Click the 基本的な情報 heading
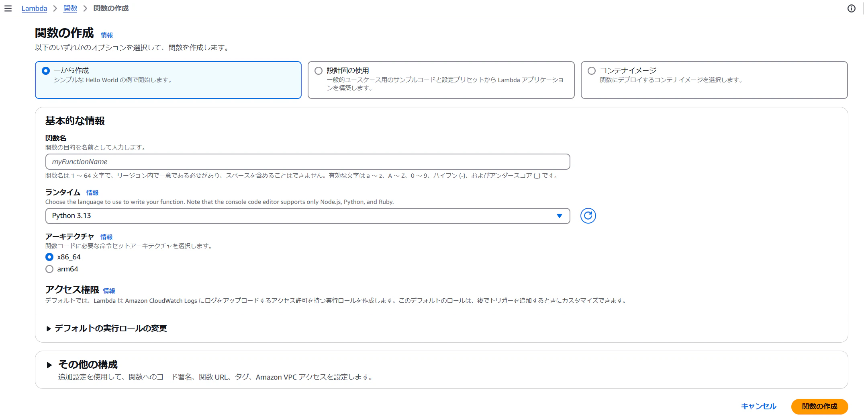Screen dimensions: 868x419 click(x=75, y=121)
